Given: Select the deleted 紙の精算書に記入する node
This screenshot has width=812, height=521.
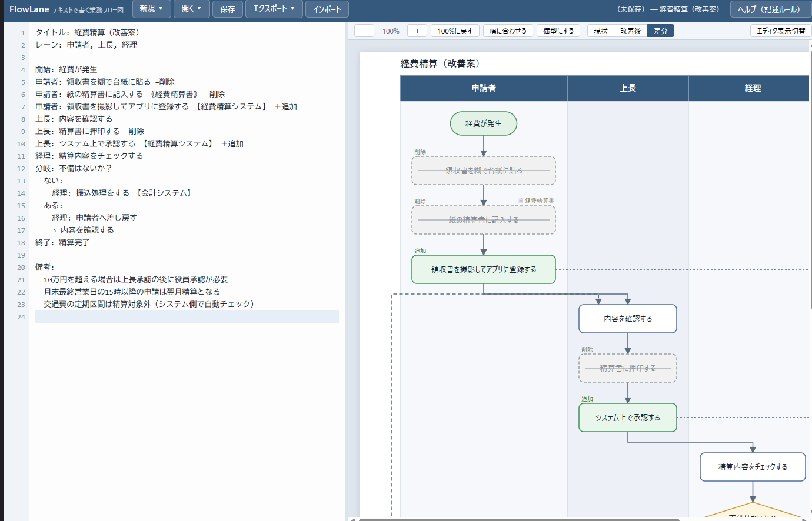Looking at the screenshot, I should point(484,220).
